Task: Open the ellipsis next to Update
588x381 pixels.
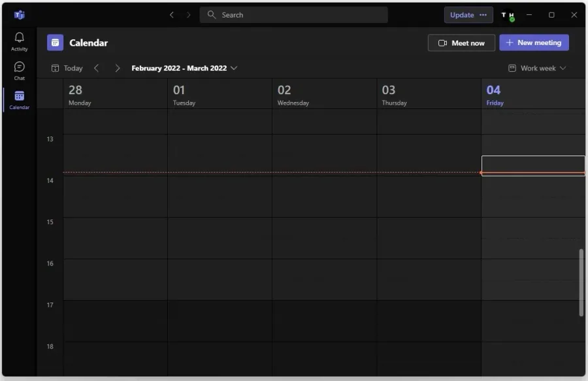Action: pos(483,14)
